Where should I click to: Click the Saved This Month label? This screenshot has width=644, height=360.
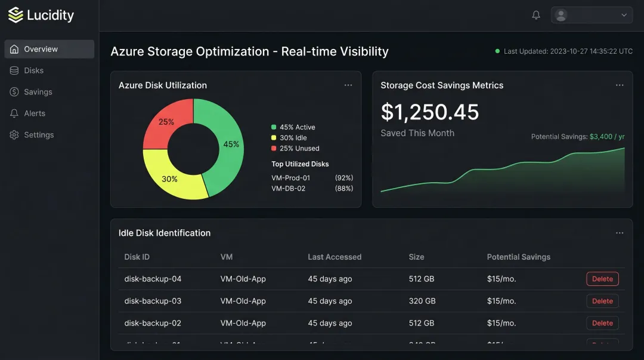[x=417, y=133]
